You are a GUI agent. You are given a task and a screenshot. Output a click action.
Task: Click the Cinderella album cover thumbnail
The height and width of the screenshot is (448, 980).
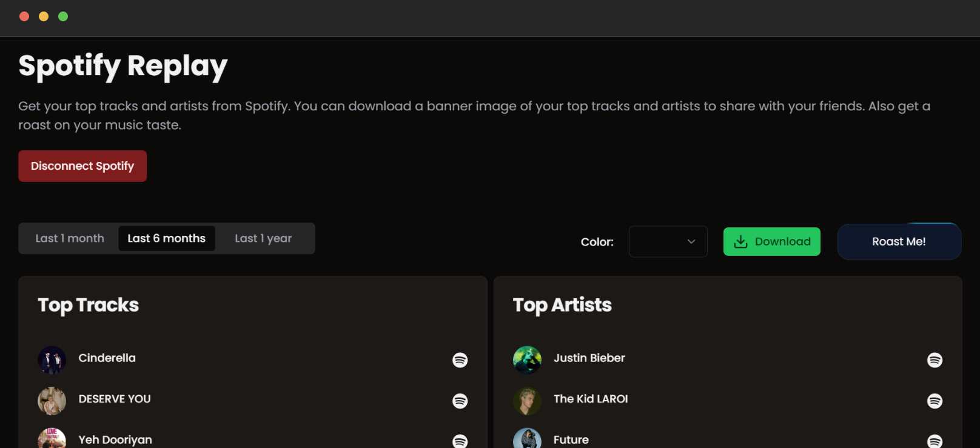click(52, 360)
